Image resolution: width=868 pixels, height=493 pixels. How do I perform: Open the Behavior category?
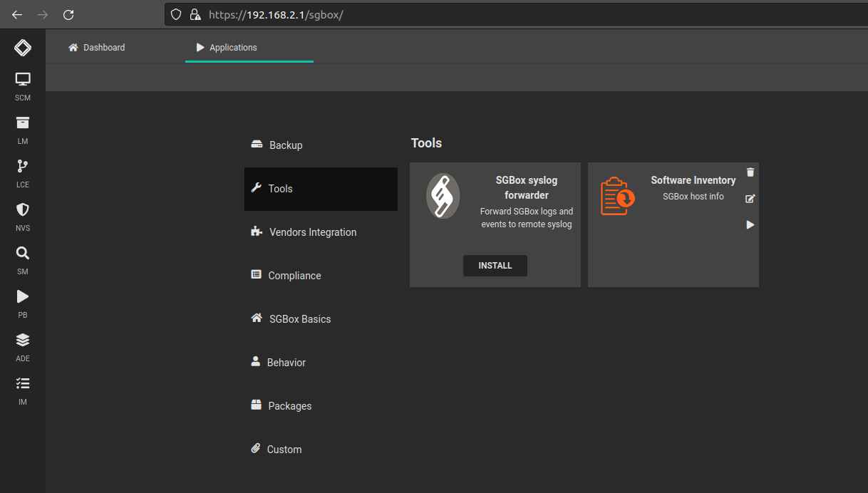pos(321,363)
